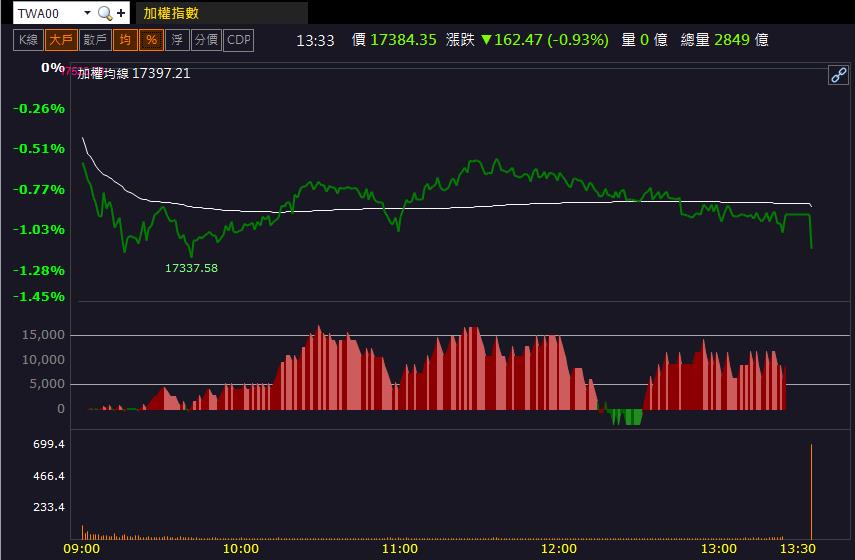The width and height of the screenshot is (855, 560).
Task: Toggle the 分價 price distribution button
Action: click(x=207, y=40)
